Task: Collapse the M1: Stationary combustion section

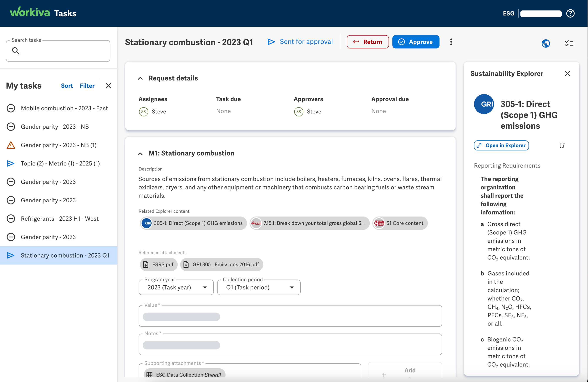Action: pos(140,154)
